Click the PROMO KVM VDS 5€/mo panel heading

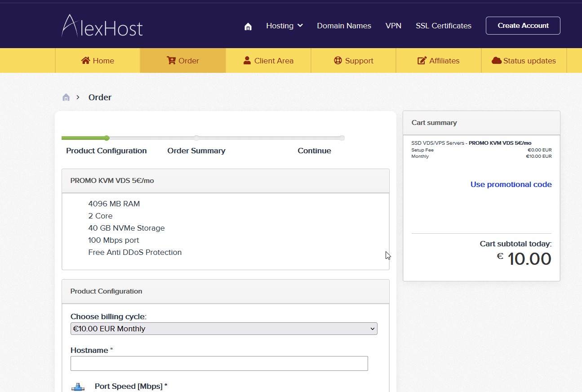coord(112,181)
